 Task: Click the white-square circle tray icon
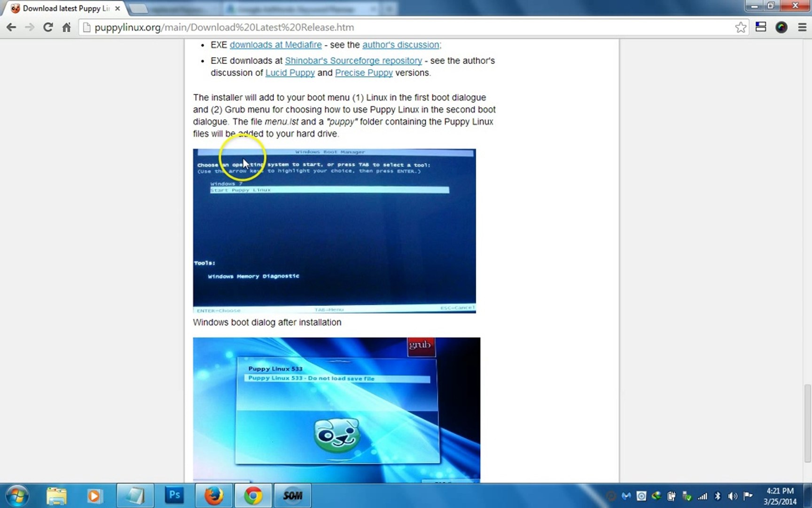click(x=641, y=496)
